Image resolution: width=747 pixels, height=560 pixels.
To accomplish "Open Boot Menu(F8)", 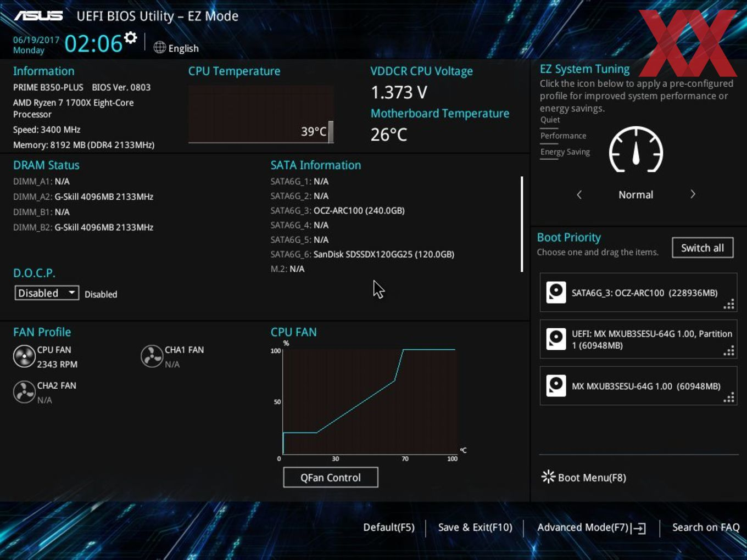I will [x=592, y=478].
